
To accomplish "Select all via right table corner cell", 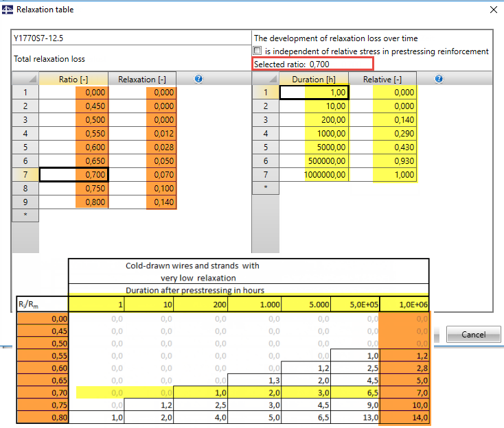I will pos(266,79).
